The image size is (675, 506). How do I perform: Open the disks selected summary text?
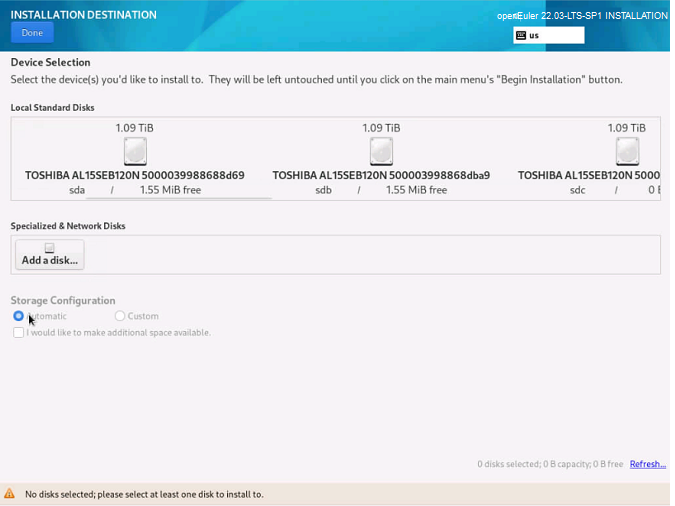(550, 464)
